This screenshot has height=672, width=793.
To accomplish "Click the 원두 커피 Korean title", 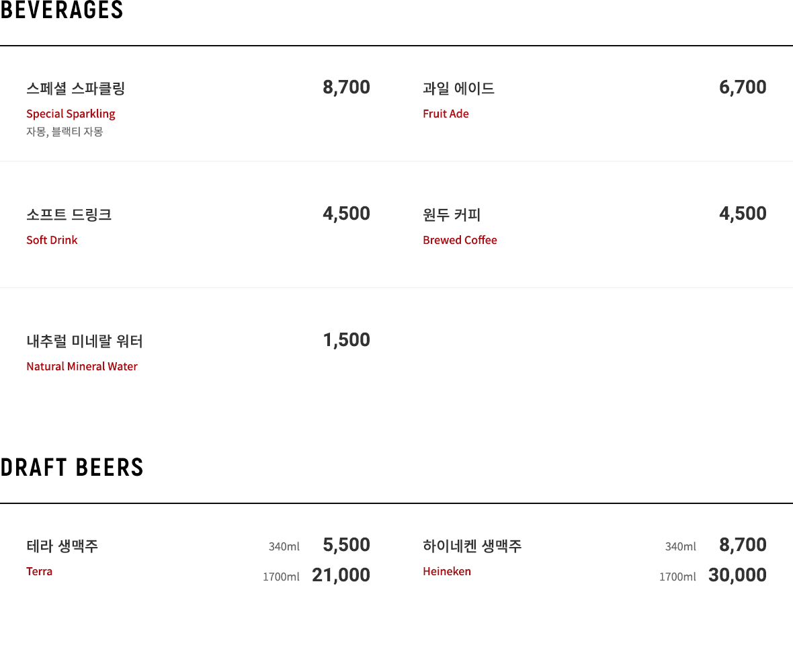I will click(x=452, y=215).
